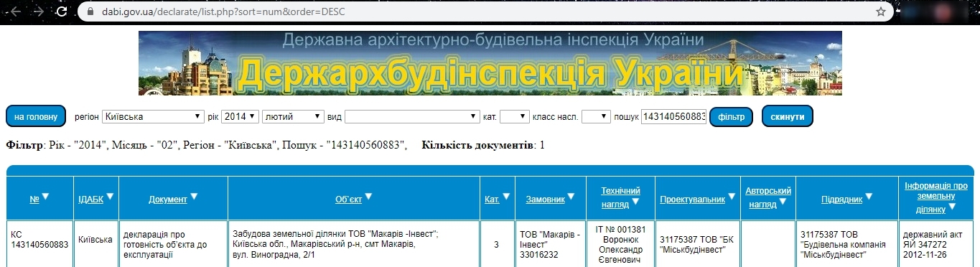Viewport: 980px width, 267px height.
Task: Select the customer cell 'ТОВ Макарів - Інвест 33016232'
Action: [551, 244]
